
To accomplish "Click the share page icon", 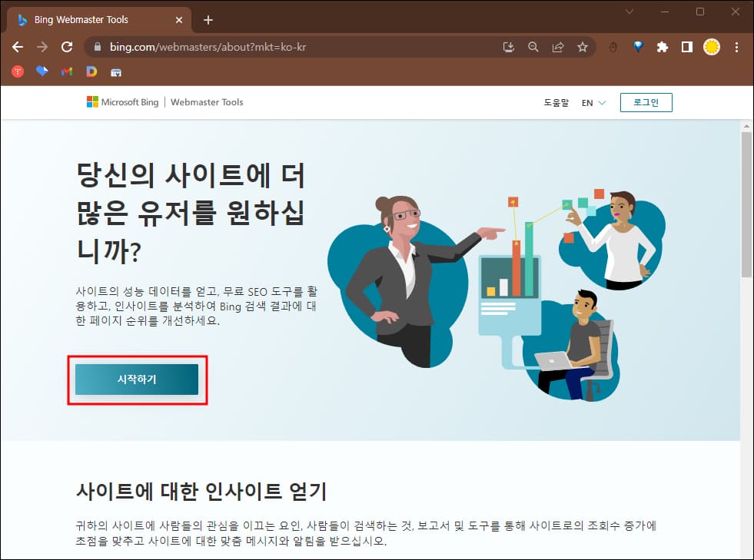I will 558,47.
